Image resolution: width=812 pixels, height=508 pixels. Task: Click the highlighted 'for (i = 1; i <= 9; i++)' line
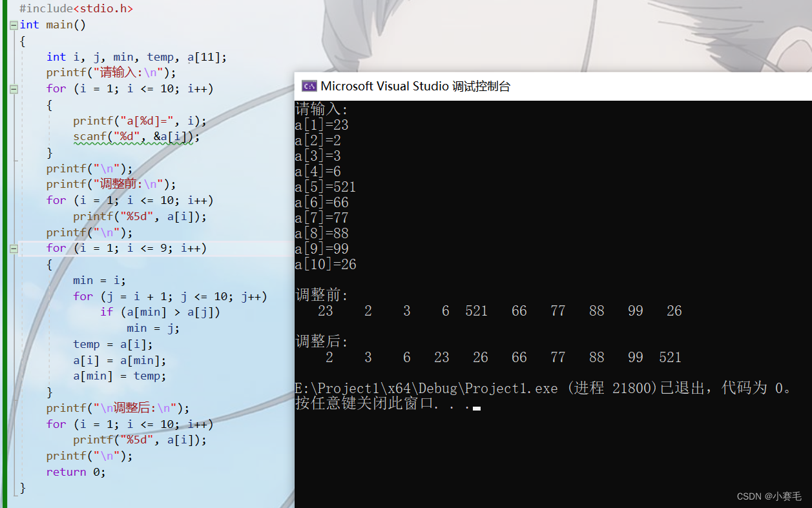click(x=126, y=249)
